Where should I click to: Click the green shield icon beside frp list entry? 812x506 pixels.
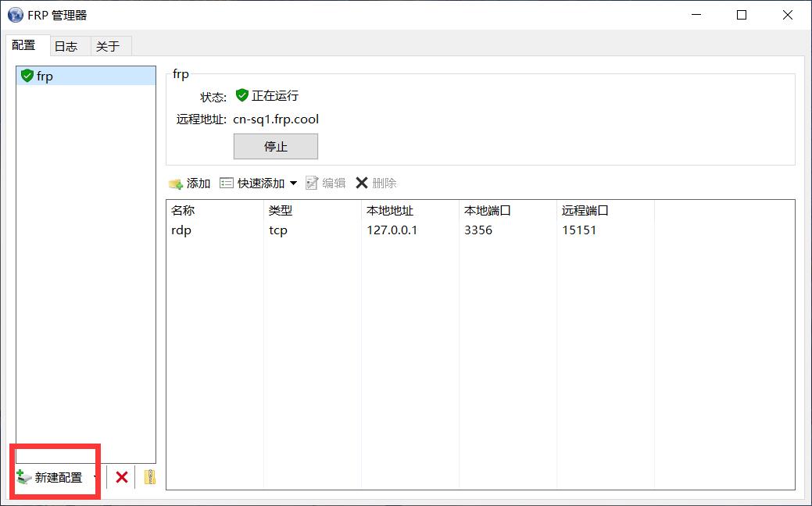27,76
